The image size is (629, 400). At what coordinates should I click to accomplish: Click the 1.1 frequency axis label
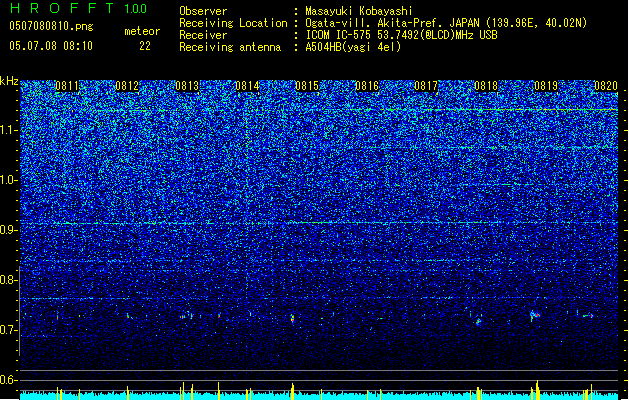[9, 130]
